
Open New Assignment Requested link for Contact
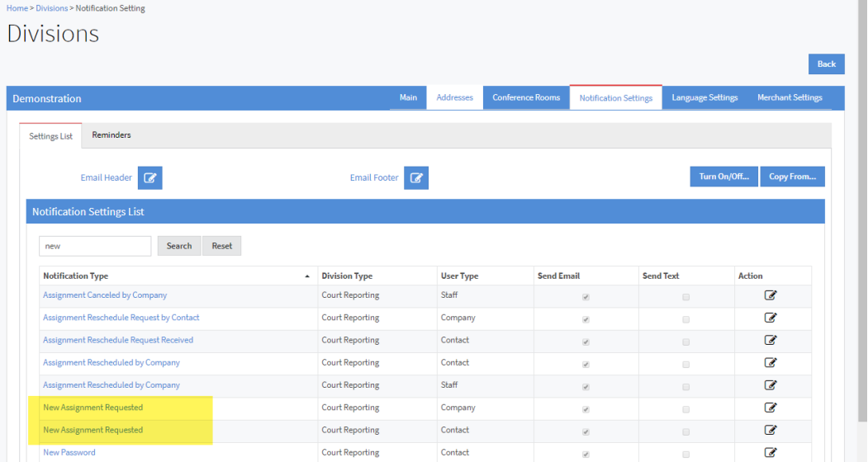[93, 430]
